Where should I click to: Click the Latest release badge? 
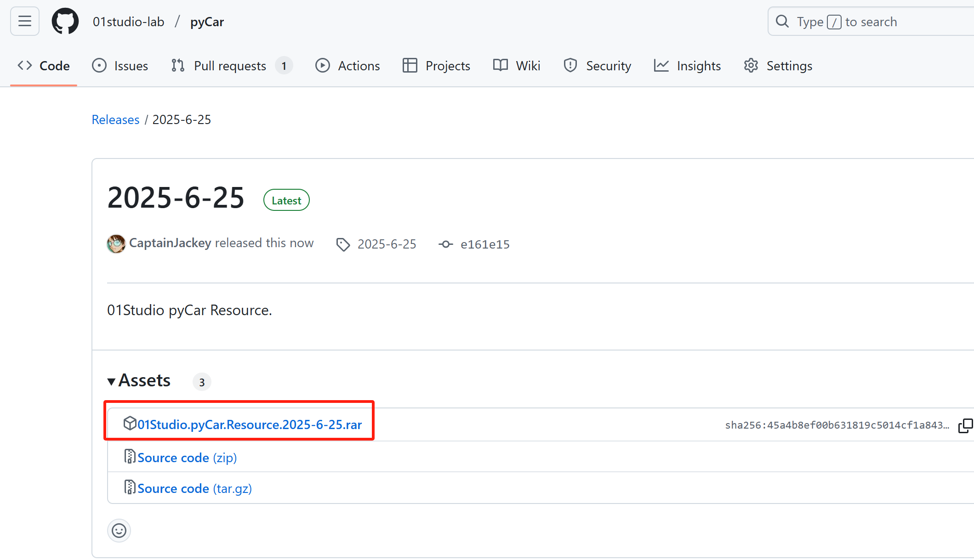point(286,200)
